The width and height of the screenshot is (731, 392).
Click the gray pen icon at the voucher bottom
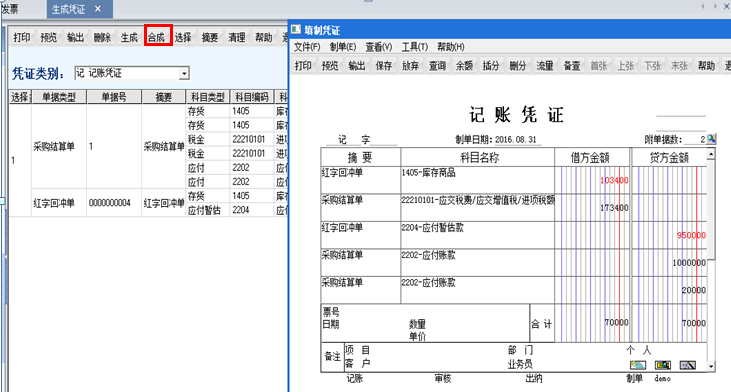tap(687, 365)
